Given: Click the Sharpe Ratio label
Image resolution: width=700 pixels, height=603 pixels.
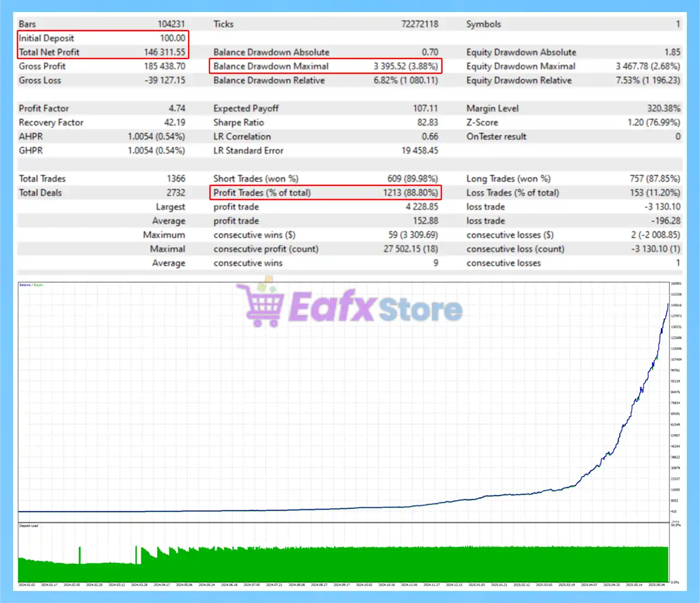Looking at the screenshot, I should click(x=238, y=122).
